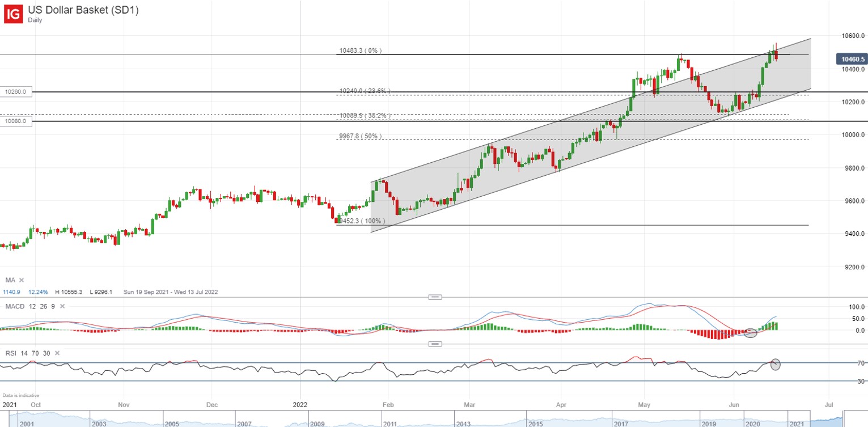
Task: Click the RSI 30 level axis label
Action: pos(860,381)
